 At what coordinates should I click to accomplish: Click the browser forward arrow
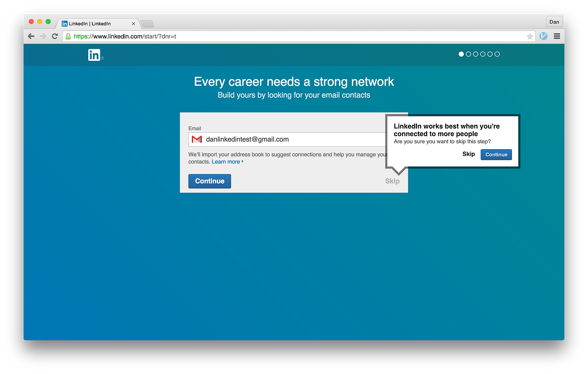tap(43, 36)
